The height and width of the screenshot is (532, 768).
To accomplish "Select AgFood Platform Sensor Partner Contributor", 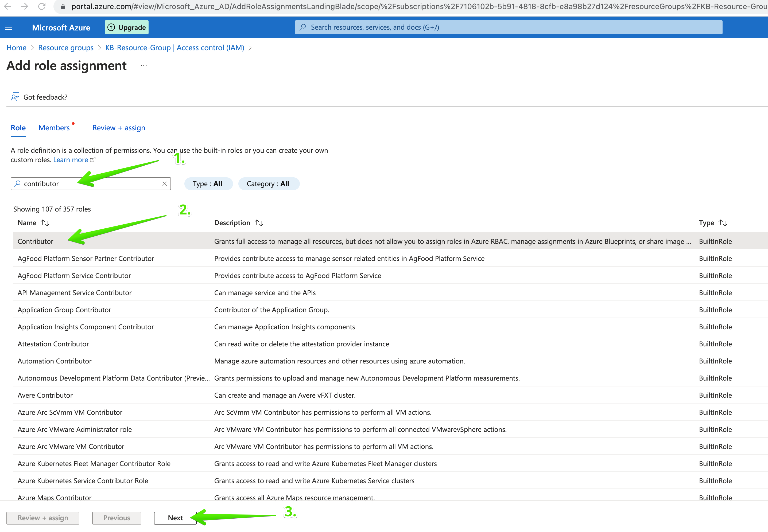I will coord(390,258).
